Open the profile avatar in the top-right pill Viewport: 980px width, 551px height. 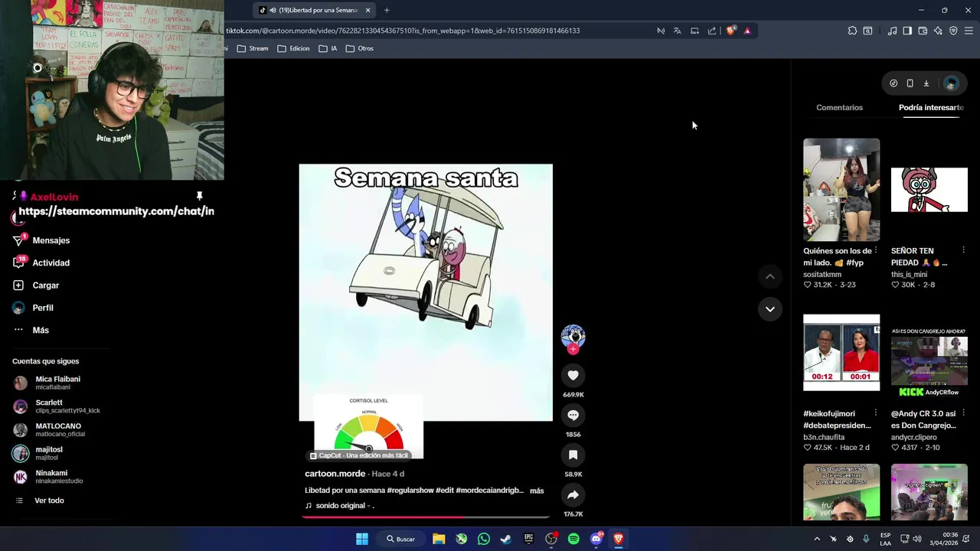951,83
